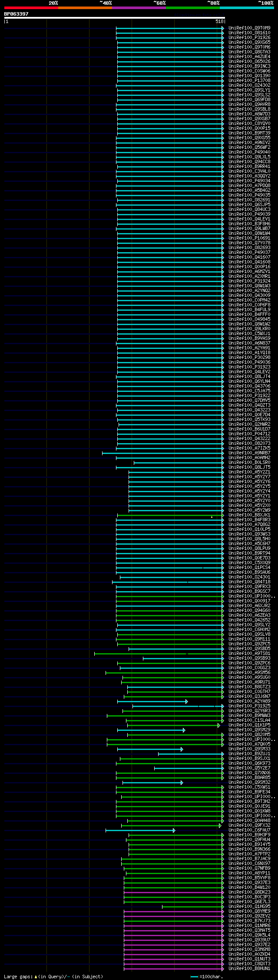Select UniRef100_Q8W1W4 hit
Screen dimensions: 278x980
[x=250, y=233]
